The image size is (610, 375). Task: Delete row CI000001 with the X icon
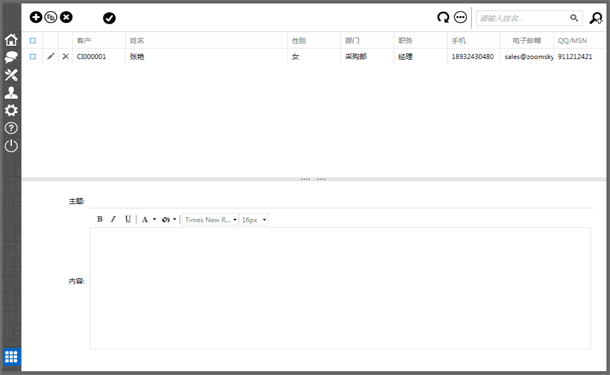coord(66,56)
